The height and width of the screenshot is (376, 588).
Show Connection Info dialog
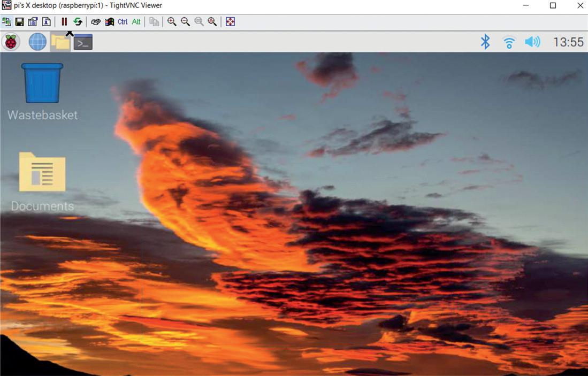coord(47,22)
